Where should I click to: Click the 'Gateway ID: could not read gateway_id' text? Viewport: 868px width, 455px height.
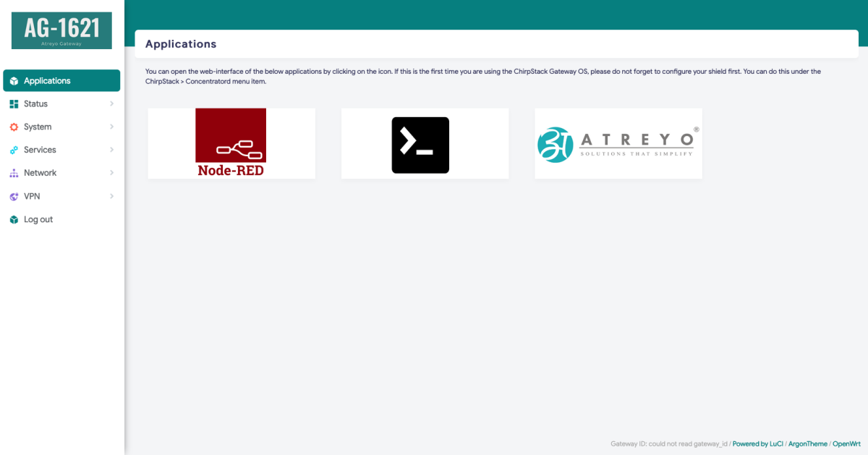click(x=669, y=444)
